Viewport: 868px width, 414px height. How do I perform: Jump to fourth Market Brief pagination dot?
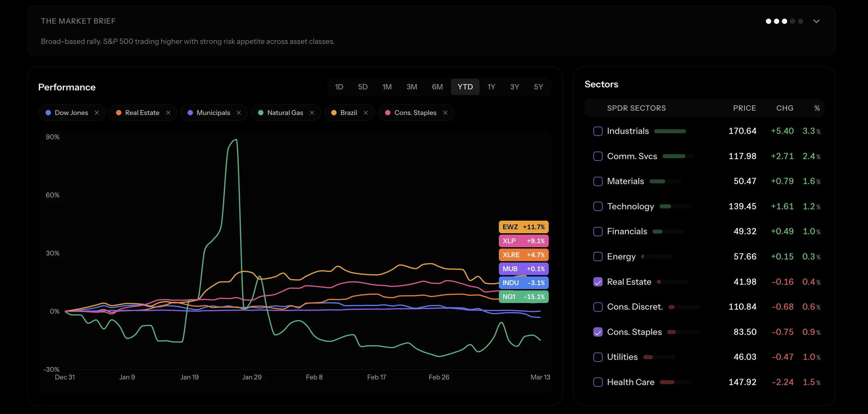[793, 21]
